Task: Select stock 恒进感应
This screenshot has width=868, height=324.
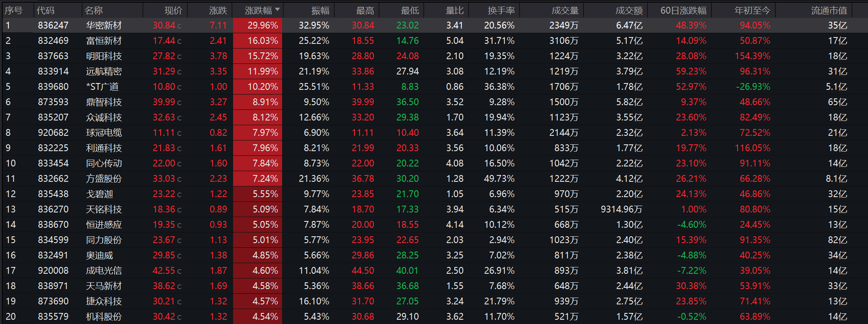Action: click(104, 225)
